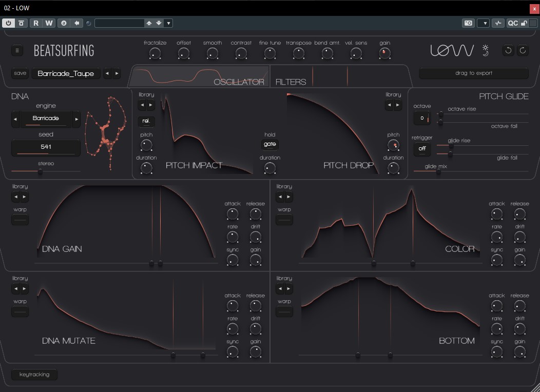This screenshot has height=392, width=540.
Task: Click the keytracking button
Action: coord(34,375)
